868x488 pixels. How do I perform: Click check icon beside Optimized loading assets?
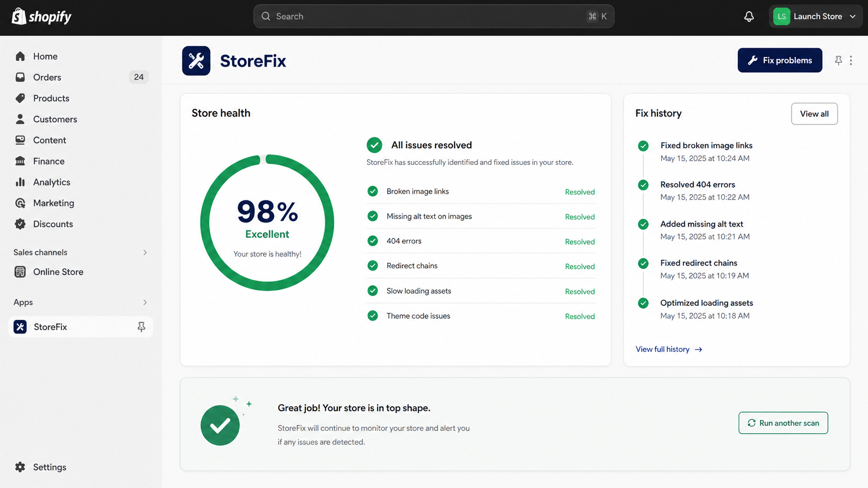tap(643, 303)
